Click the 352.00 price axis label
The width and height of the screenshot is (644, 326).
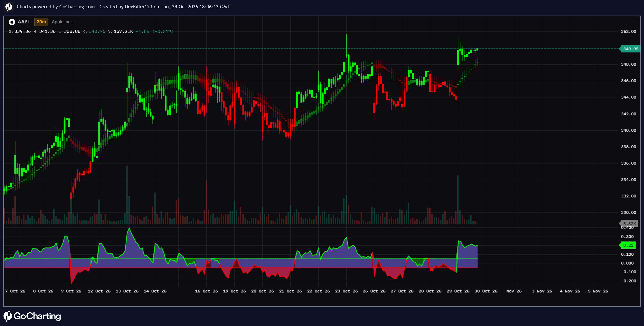click(628, 31)
